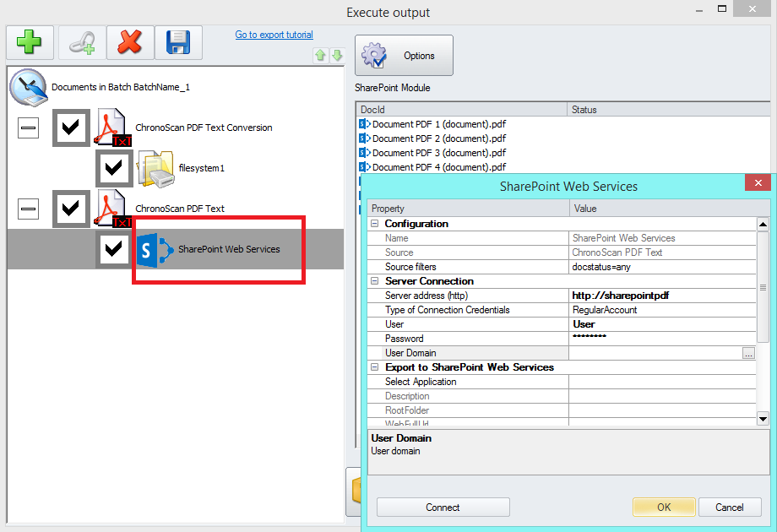Click the blue floppy disk save button
Viewport: 777px width, 532px height.
pyautogui.click(x=178, y=42)
